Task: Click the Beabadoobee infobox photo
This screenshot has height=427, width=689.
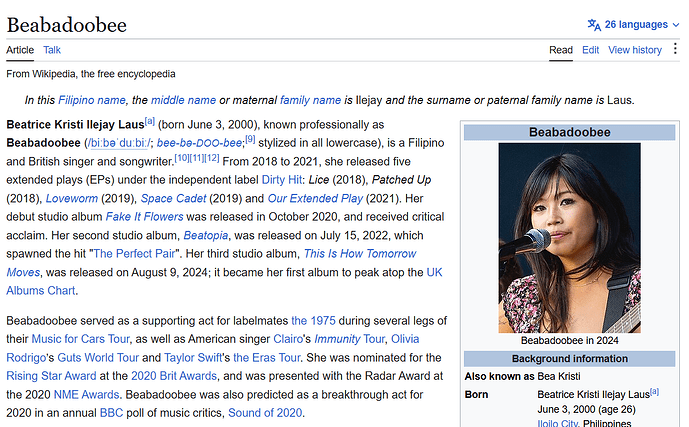Action: 569,238
